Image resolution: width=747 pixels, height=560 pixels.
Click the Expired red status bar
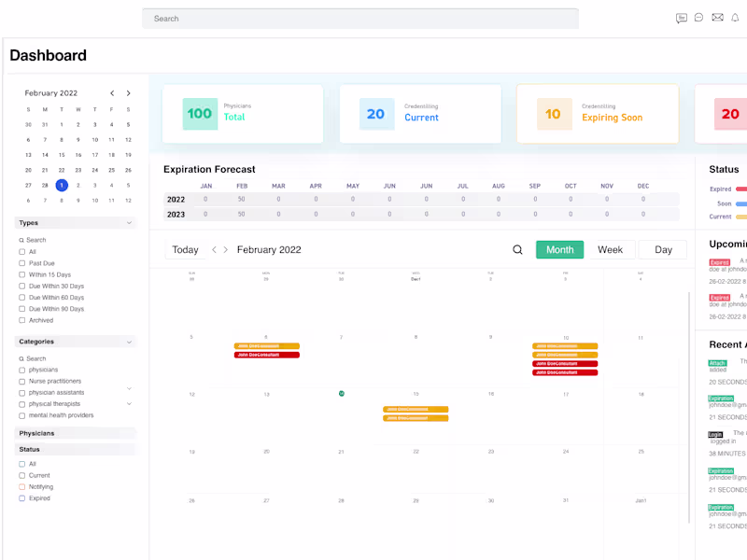(741, 189)
